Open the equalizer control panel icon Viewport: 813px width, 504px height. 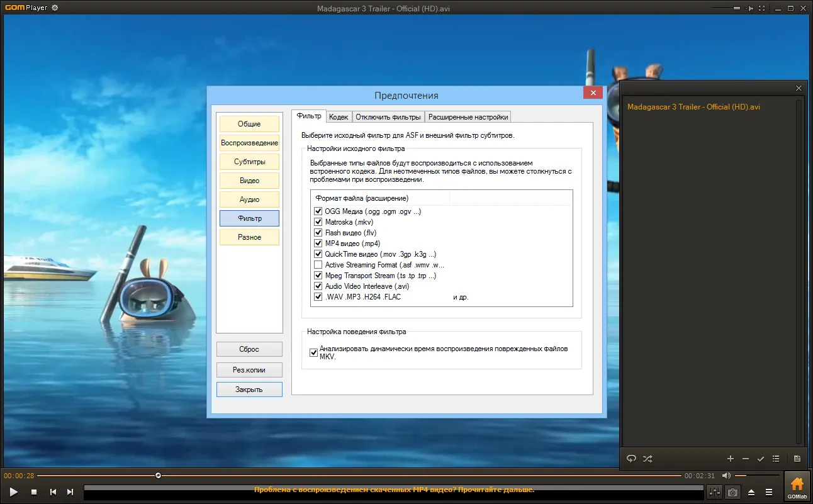714,492
